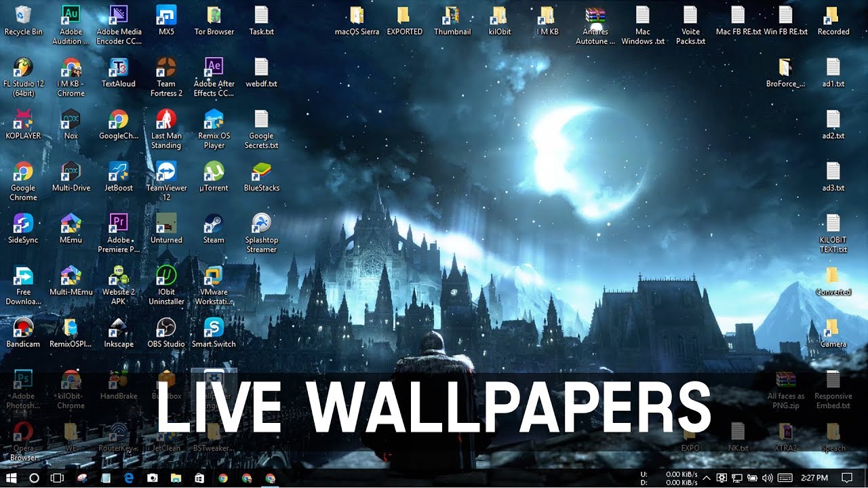Launch JetBoost from the desktop
The height and width of the screenshot is (488, 868).
tap(119, 177)
